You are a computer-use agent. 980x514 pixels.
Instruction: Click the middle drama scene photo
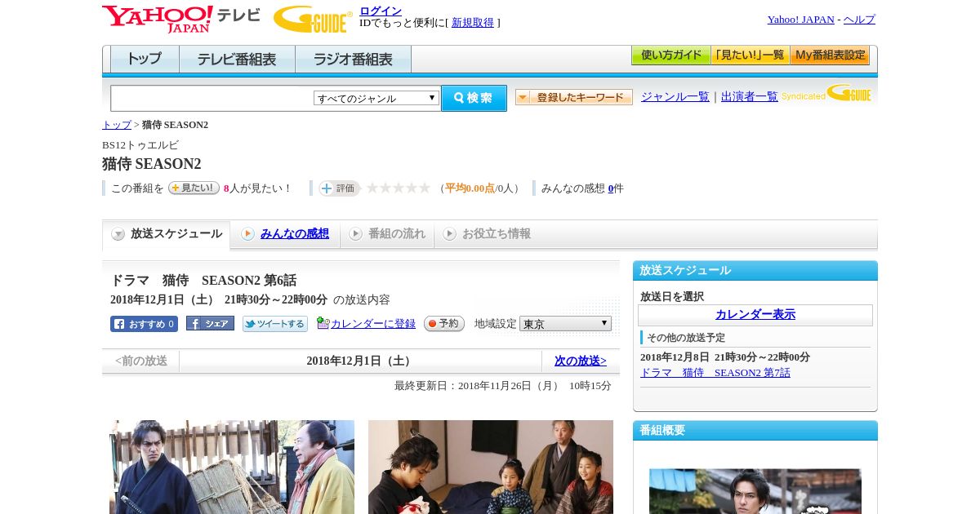coord(491,467)
